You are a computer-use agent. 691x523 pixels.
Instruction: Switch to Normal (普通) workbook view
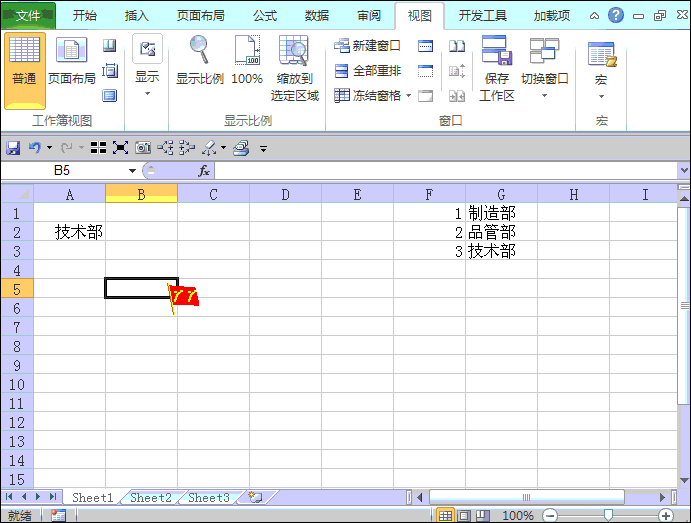coord(25,68)
